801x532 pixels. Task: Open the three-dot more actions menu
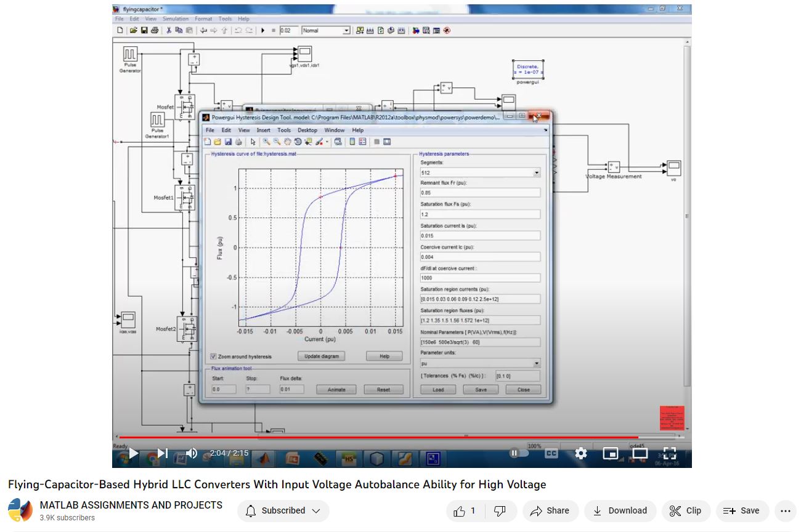pyautogui.click(x=784, y=510)
